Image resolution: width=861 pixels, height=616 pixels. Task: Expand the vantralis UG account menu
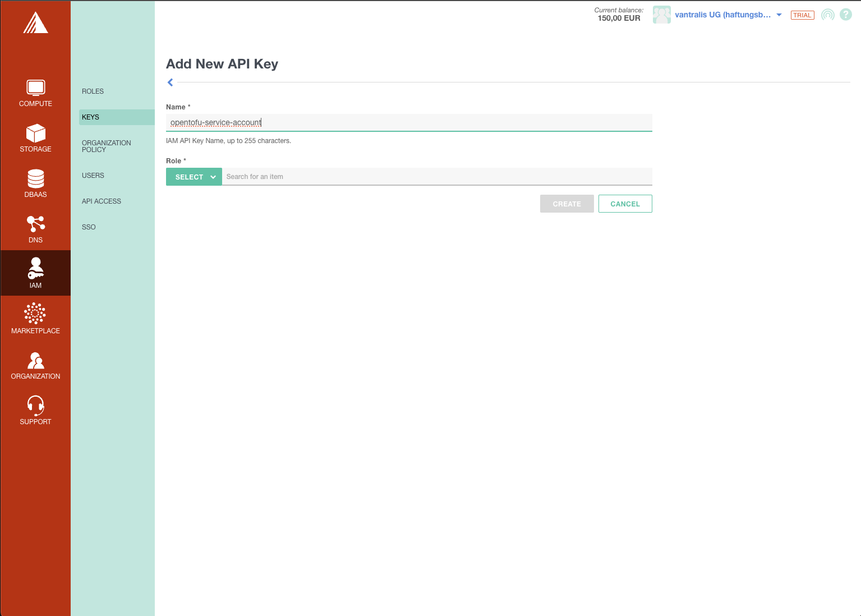click(x=724, y=15)
